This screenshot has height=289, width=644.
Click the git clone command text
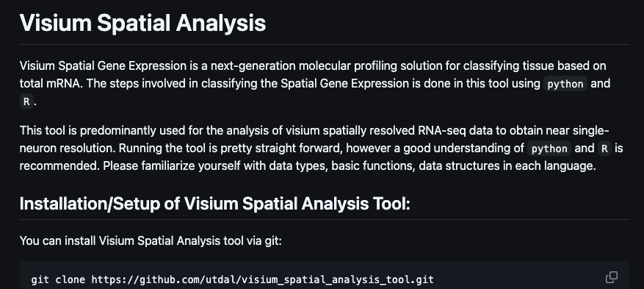pos(233,280)
